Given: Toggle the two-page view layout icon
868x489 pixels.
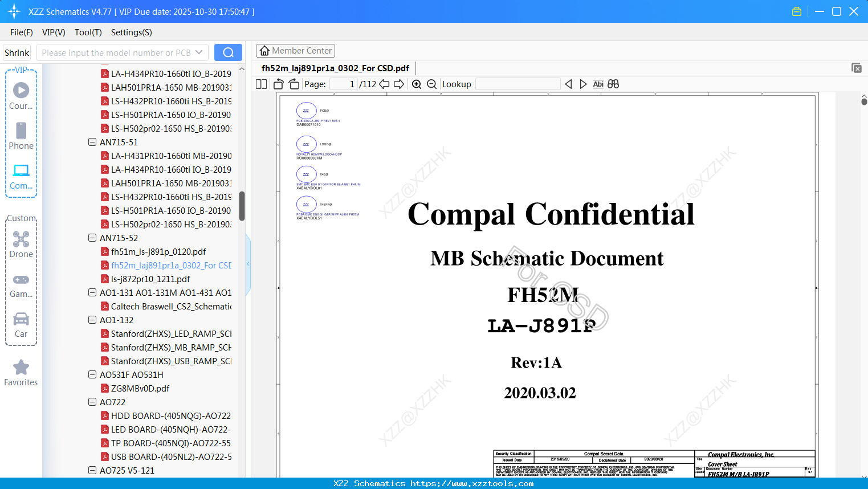Looking at the screenshot, I should coord(261,84).
